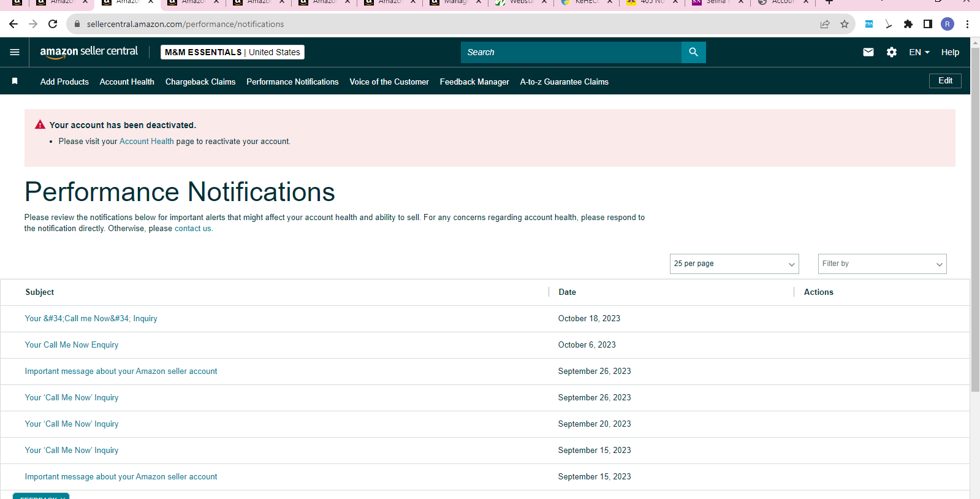Click the Performance Notifications page heading
This screenshot has height=499, width=980.
click(180, 192)
